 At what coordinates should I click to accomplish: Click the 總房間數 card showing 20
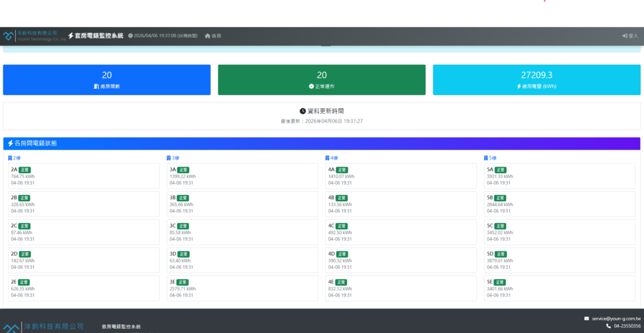[x=107, y=80]
